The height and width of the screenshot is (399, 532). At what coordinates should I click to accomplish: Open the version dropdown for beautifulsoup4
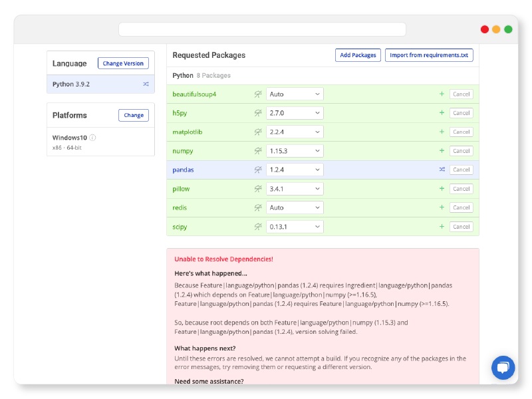coord(295,94)
